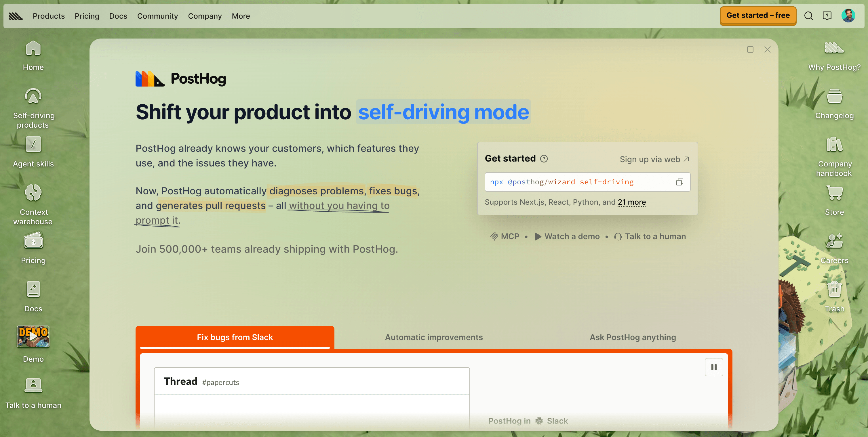The image size is (868, 437).
Task: Click the Talk to a human link
Action: point(650,236)
